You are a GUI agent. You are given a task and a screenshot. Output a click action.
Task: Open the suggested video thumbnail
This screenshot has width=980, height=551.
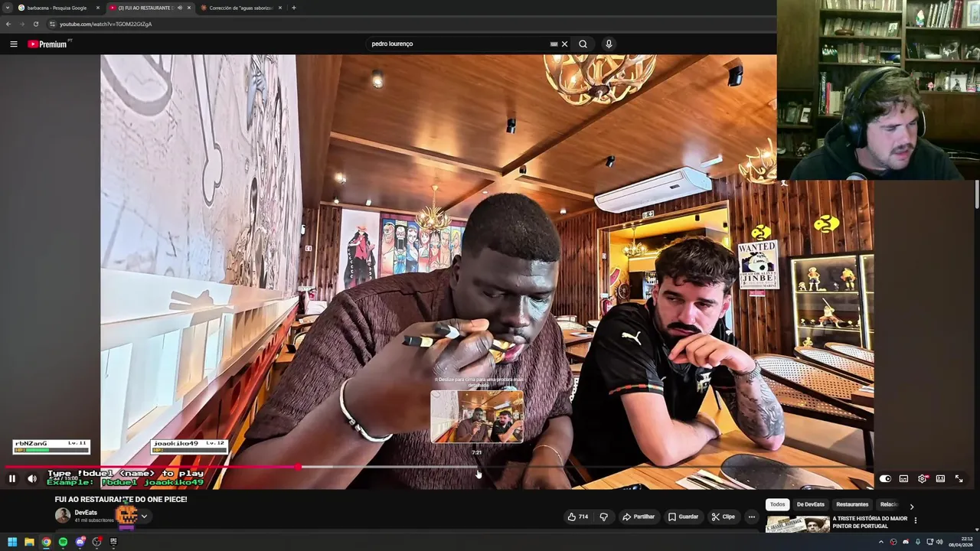click(797, 524)
